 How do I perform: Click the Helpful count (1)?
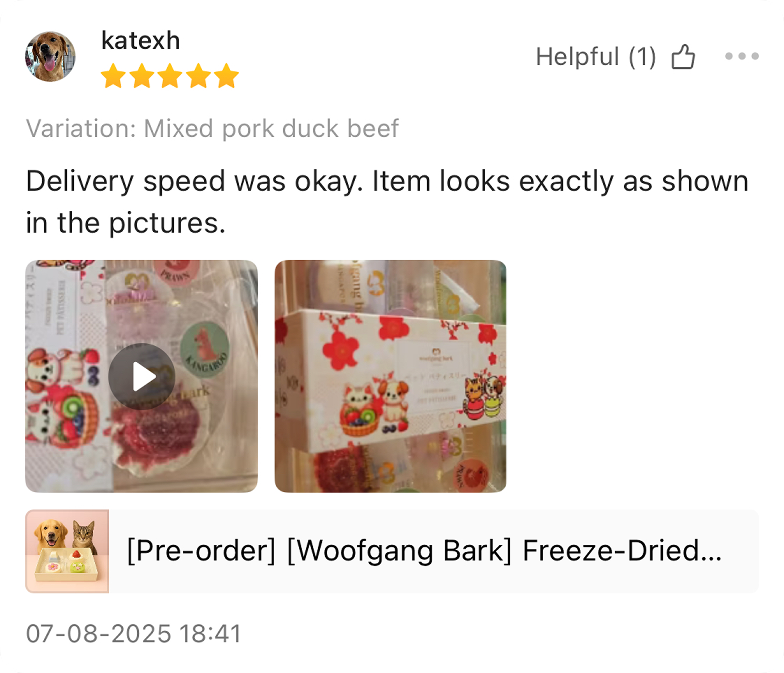click(x=642, y=57)
